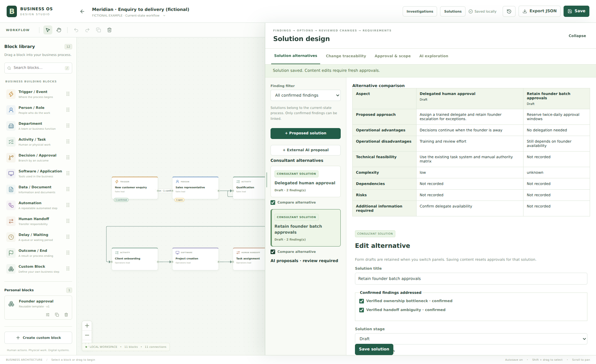The width and height of the screenshot is (596, 364).
Task: Edit settings of Founder approval block
Action: tap(48, 315)
